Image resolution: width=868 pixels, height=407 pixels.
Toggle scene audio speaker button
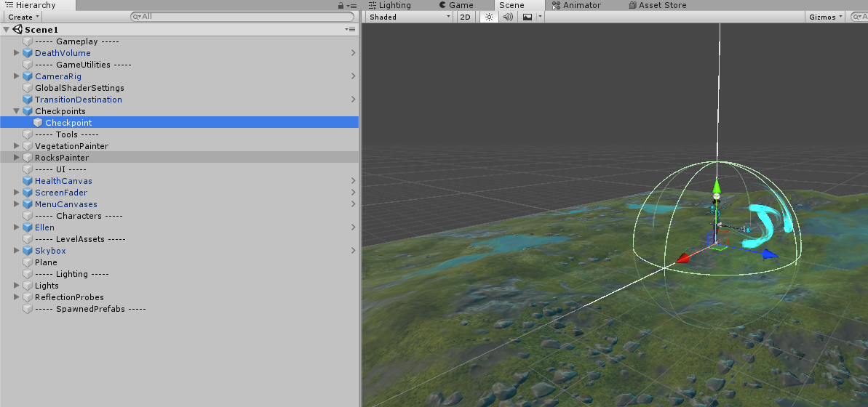point(508,17)
